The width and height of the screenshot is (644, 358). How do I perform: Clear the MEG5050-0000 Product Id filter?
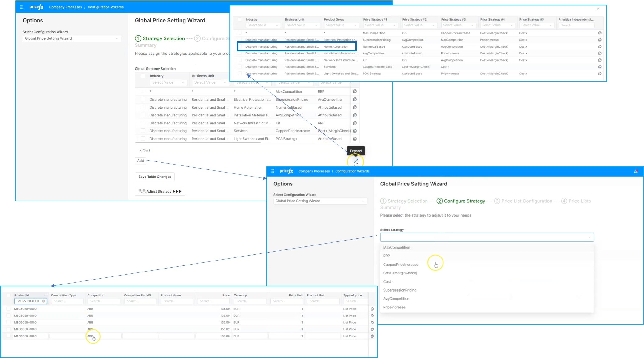tap(44, 301)
